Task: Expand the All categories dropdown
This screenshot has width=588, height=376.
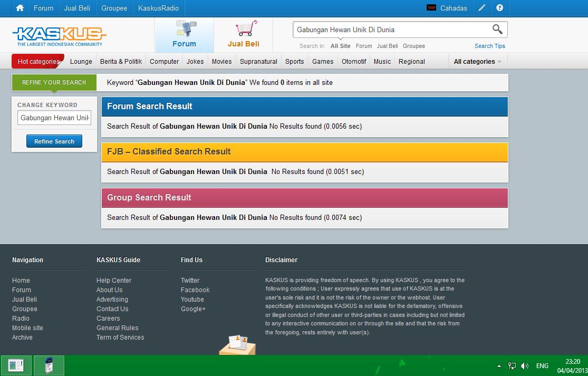Action: (x=478, y=62)
